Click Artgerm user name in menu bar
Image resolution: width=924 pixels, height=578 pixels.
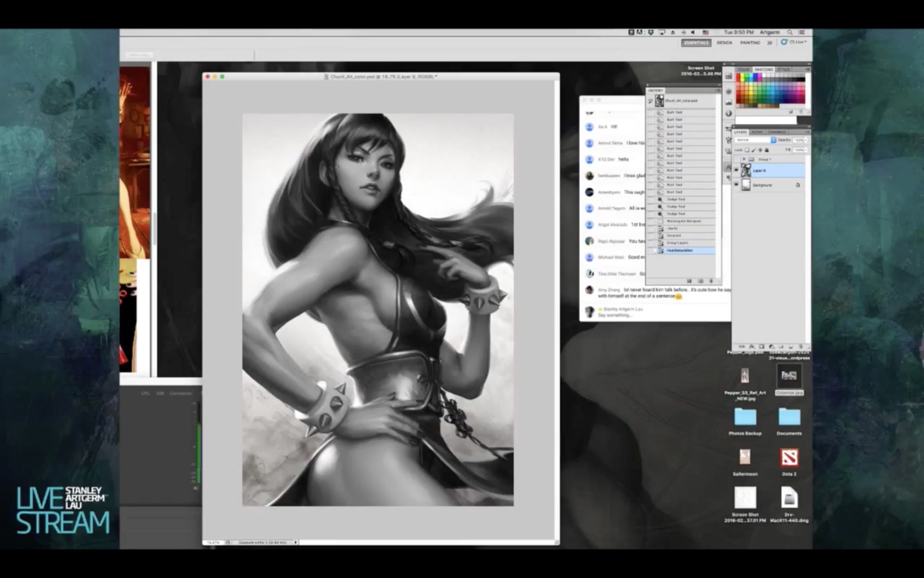tap(770, 32)
